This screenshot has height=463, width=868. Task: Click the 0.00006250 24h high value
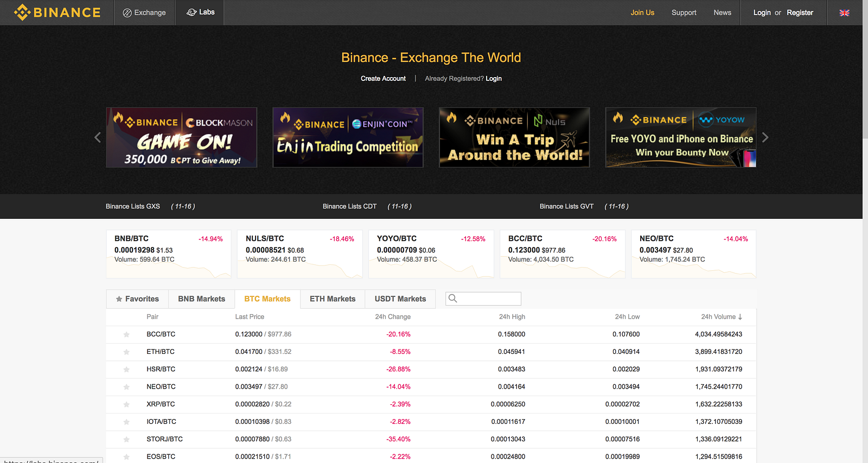click(x=508, y=404)
